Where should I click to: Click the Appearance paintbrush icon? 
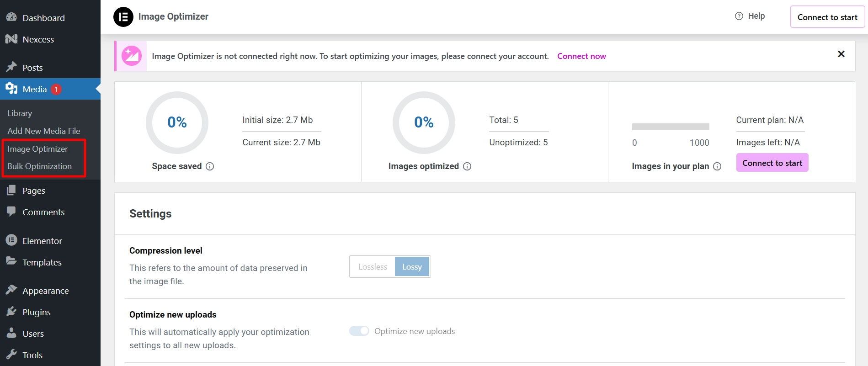pyautogui.click(x=11, y=290)
